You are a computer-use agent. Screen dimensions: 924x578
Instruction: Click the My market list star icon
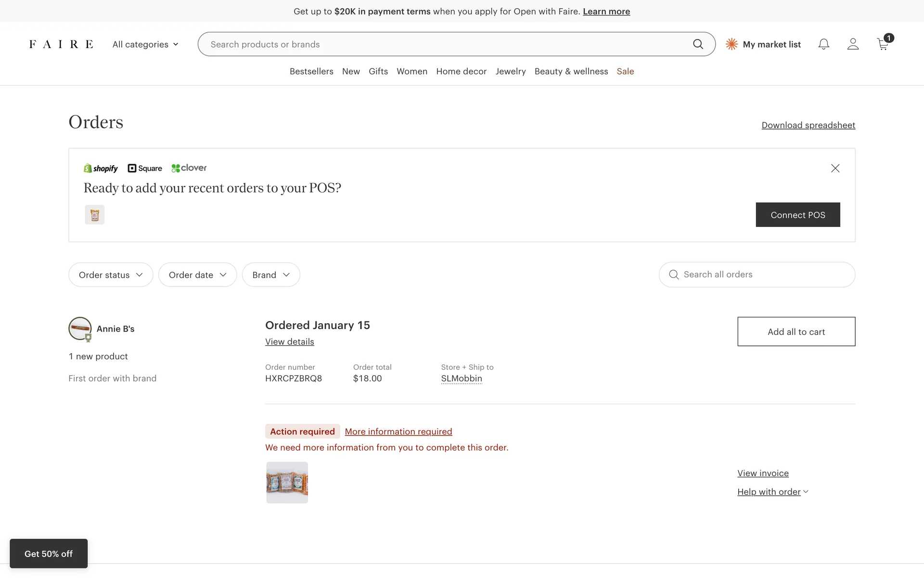pos(731,44)
